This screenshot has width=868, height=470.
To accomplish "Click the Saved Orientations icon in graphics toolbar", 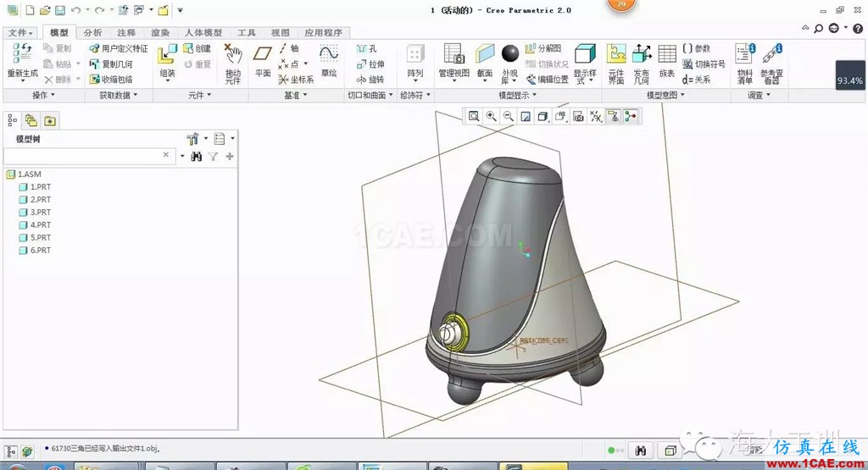I will [x=561, y=116].
